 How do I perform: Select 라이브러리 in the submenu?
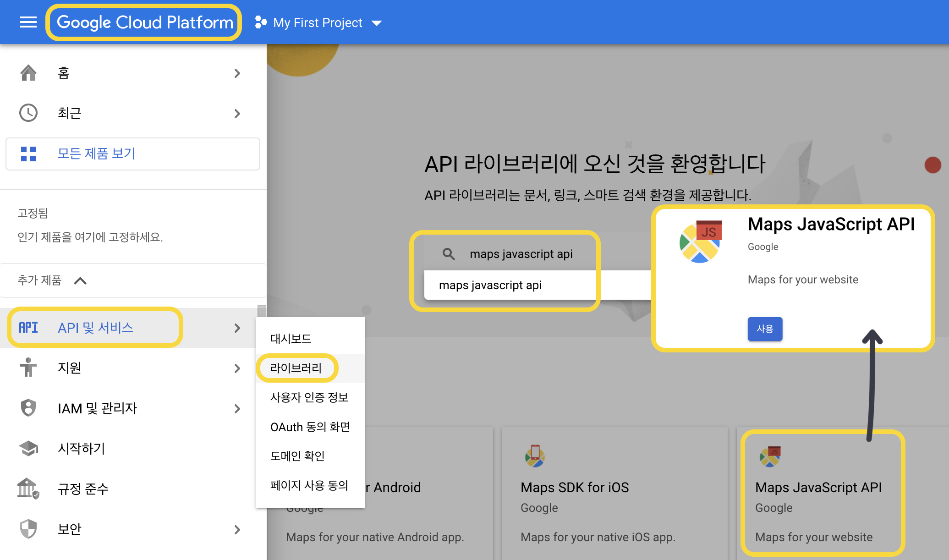296,368
